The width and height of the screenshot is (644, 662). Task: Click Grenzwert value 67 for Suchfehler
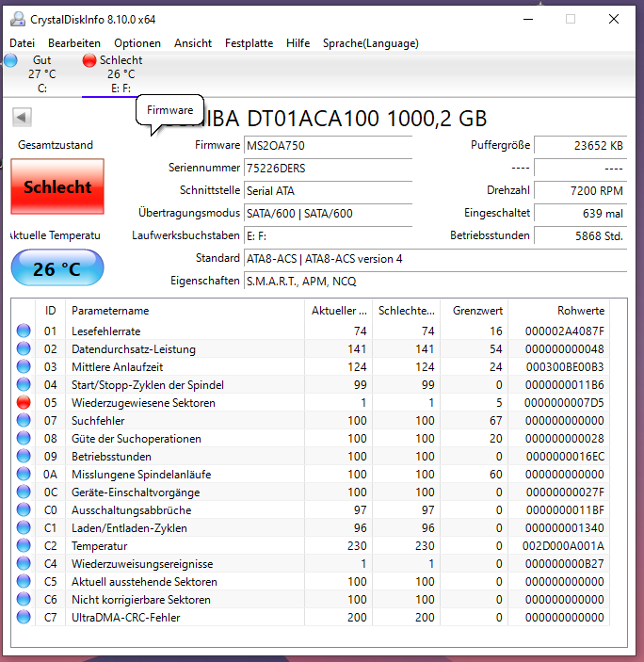[496, 421]
